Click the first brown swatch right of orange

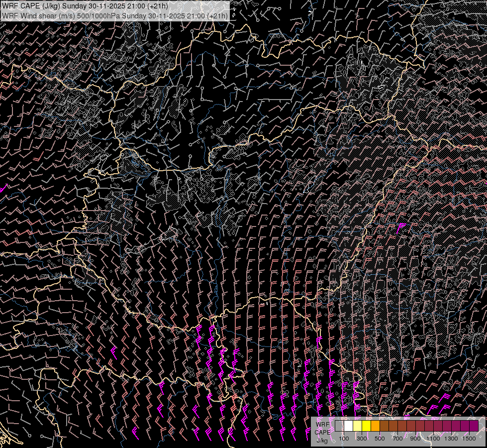pos(384,426)
